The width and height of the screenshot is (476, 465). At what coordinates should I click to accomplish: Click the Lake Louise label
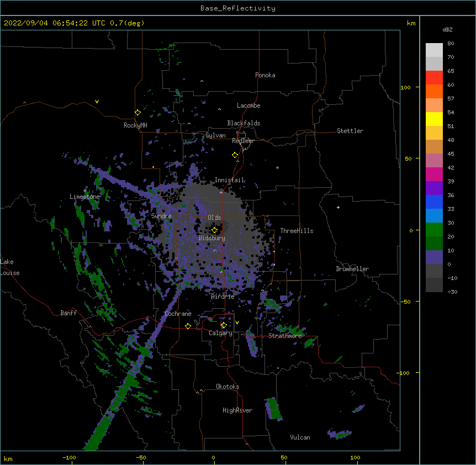point(10,267)
